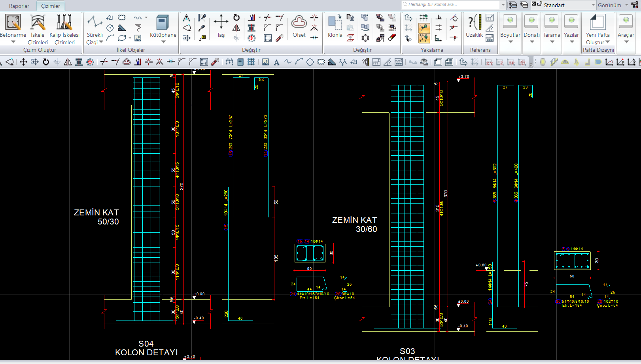Click the eraser icon in Değiştir group
Image resolution: width=641 pixels, height=364 pixels.
tap(392, 38)
